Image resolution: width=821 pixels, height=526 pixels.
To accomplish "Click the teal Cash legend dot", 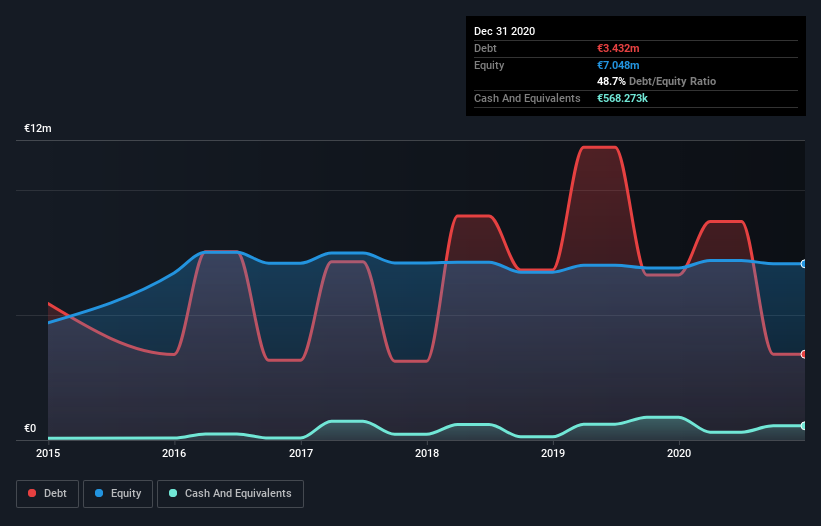I will pyautogui.click(x=173, y=493).
